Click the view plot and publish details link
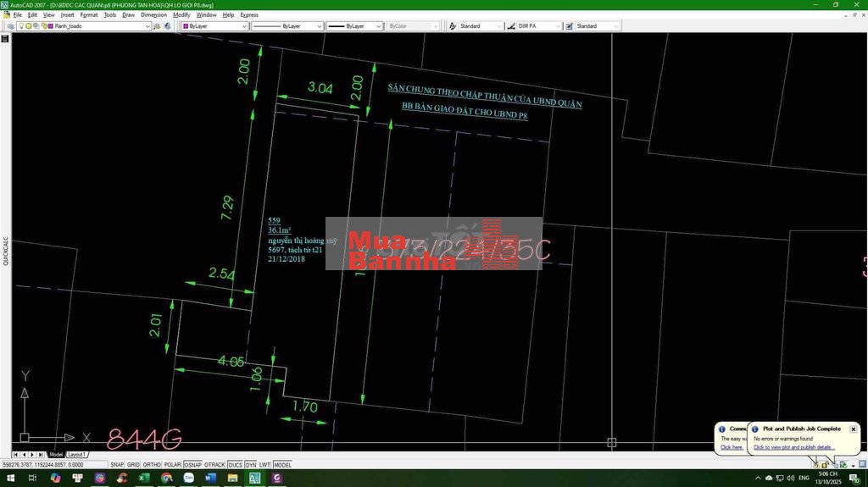This screenshot has height=487, width=868. click(x=793, y=447)
